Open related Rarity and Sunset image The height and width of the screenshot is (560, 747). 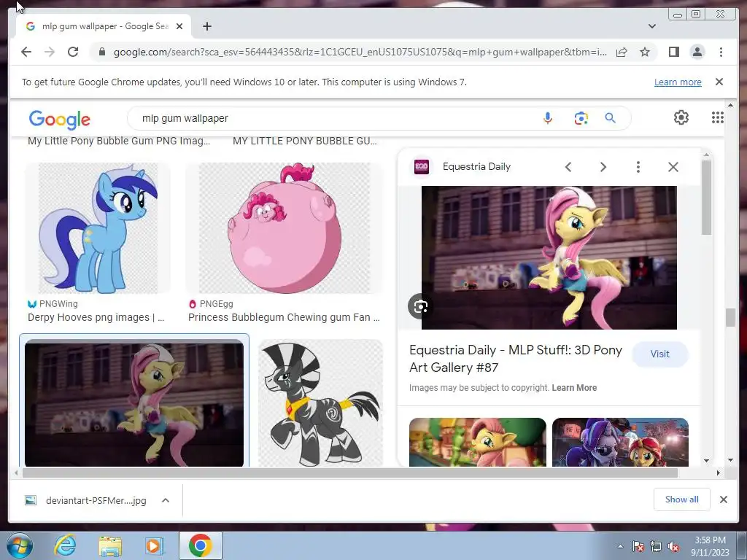tap(620, 442)
